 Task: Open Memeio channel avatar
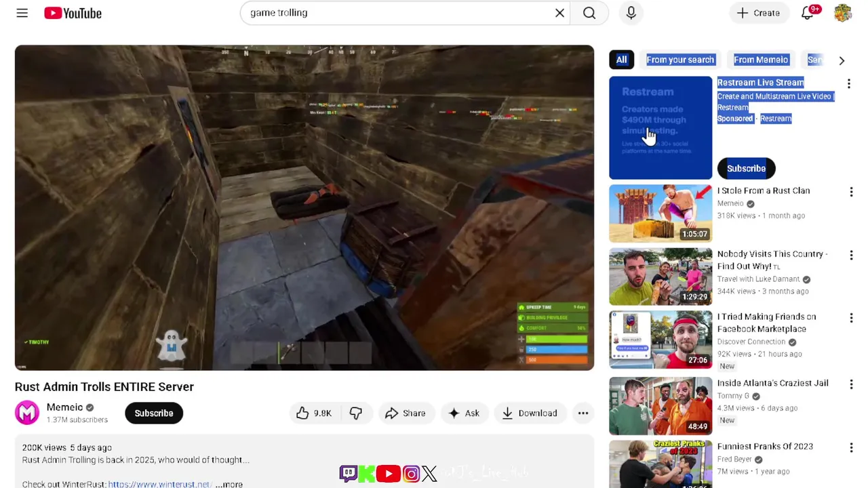[x=27, y=413]
